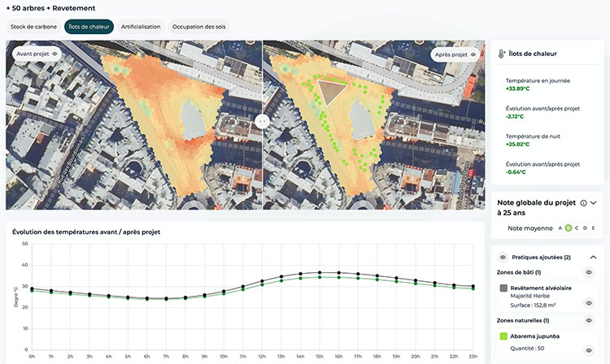Toggle visibility of Abarema jupunba trees

(x=589, y=350)
